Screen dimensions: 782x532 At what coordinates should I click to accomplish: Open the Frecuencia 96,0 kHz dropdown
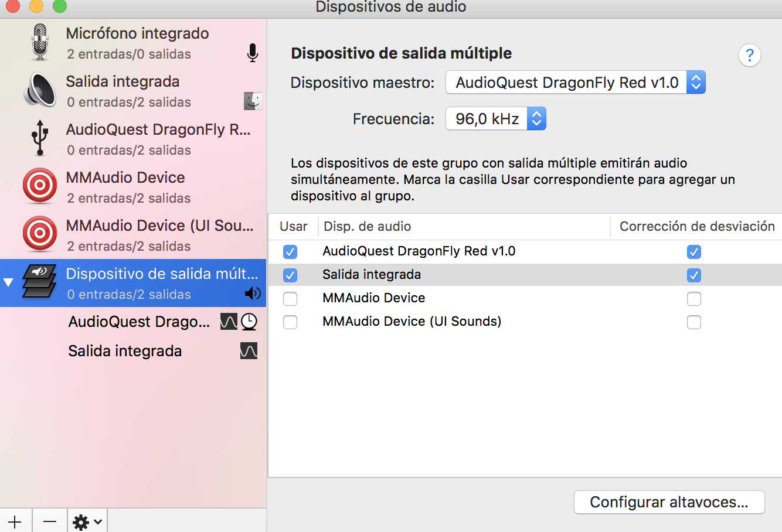click(496, 119)
